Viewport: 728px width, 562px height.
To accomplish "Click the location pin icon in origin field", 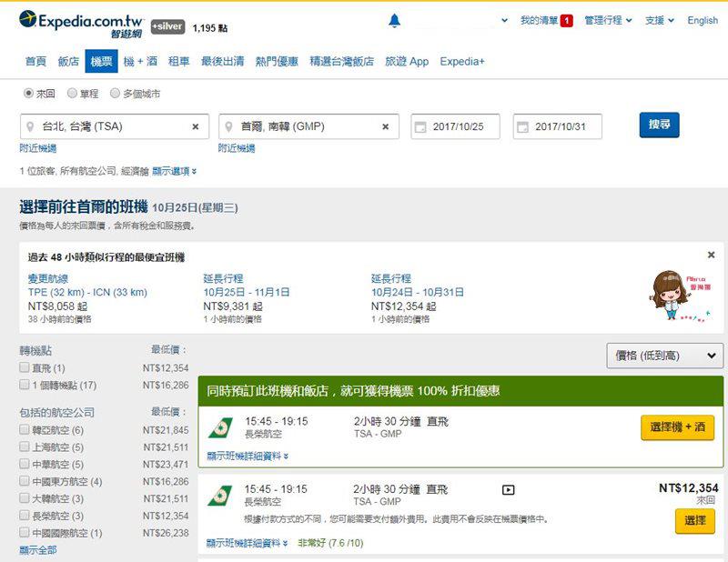I will (30, 126).
